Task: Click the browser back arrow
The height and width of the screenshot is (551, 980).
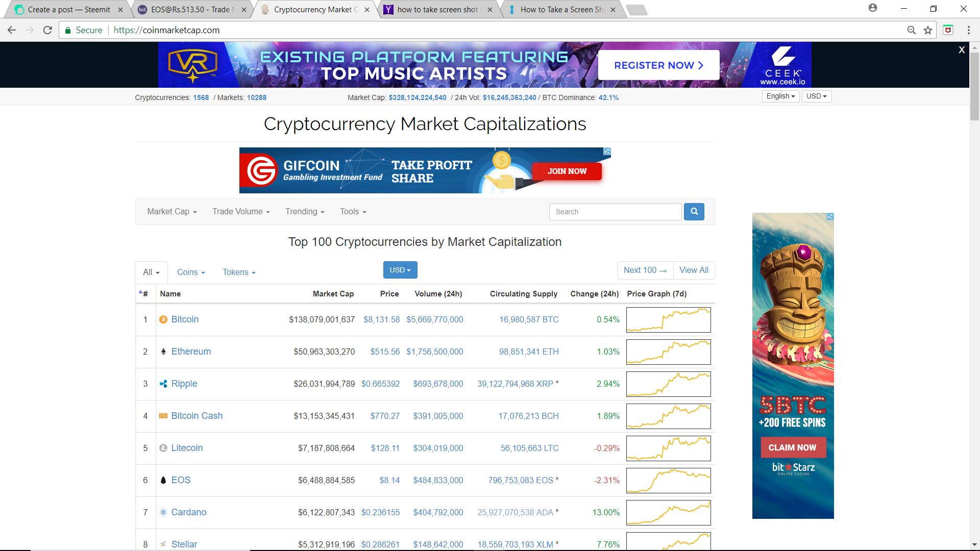Action: tap(12, 30)
